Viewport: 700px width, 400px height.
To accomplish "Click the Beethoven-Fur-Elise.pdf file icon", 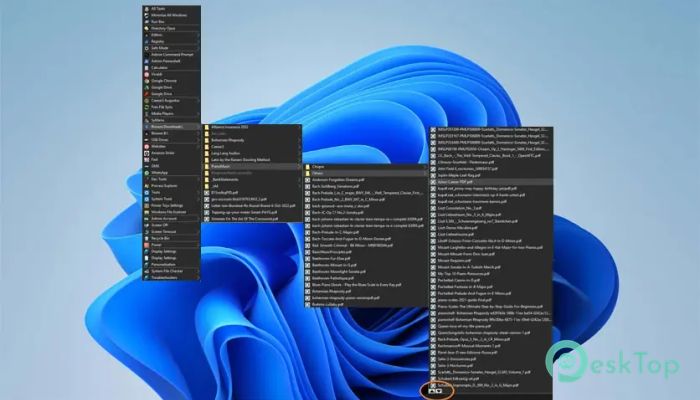I will [308, 258].
